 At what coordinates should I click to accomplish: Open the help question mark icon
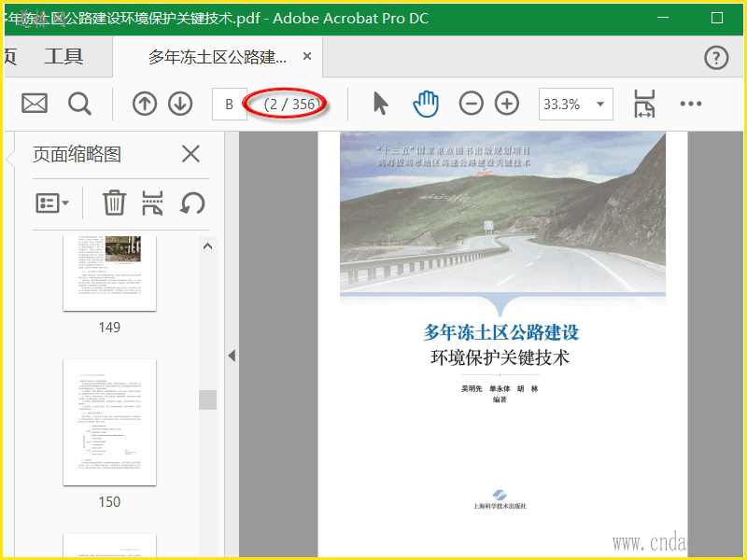(716, 58)
